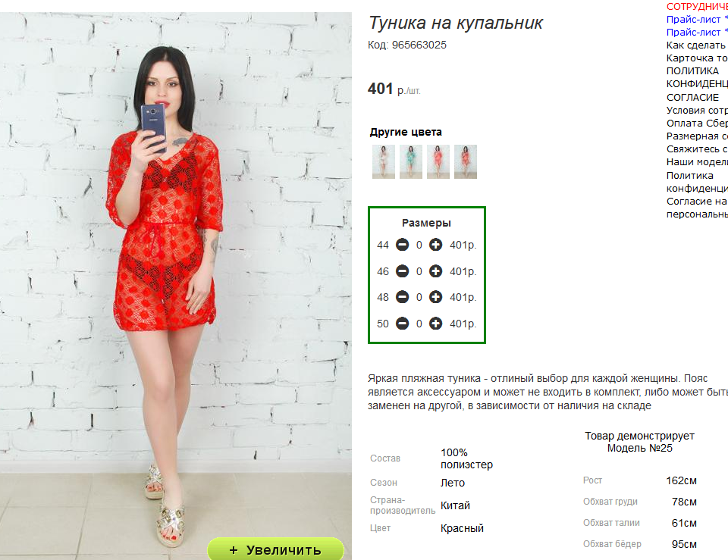
Task: Choose the third coral color thumbnail
Action: (x=438, y=162)
